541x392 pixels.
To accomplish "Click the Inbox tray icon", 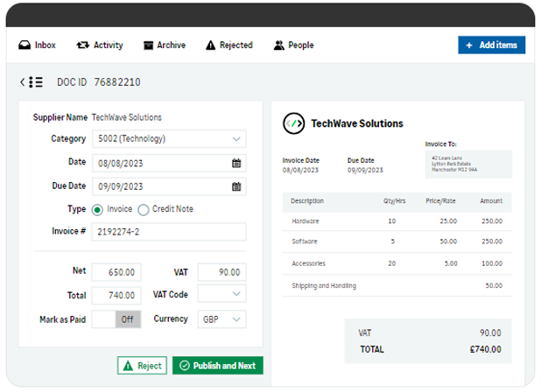I will 25,45.
